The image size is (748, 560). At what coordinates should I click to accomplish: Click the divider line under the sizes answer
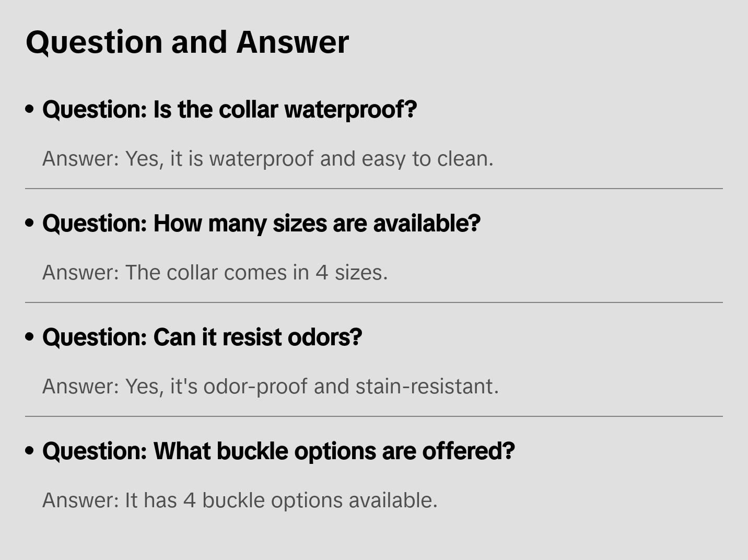pos(374,302)
